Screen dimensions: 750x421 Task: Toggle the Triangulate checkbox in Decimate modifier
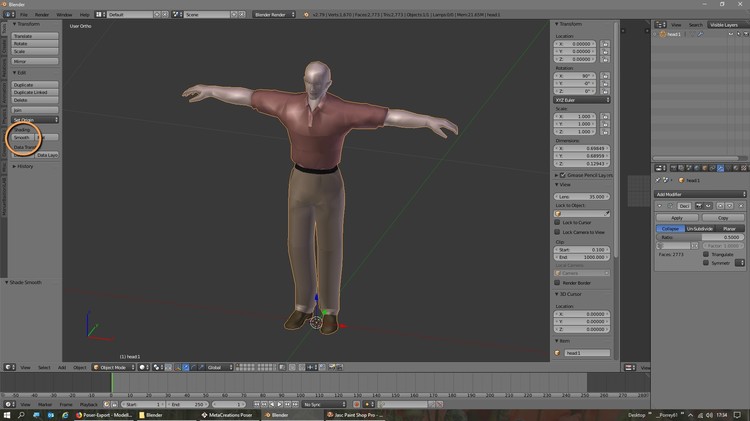click(x=706, y=254)
